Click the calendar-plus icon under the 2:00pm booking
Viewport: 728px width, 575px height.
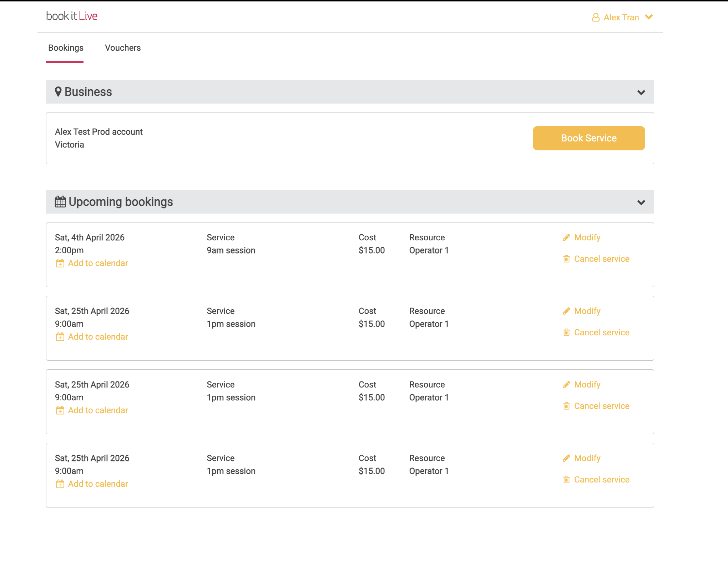tap(60, 264)
